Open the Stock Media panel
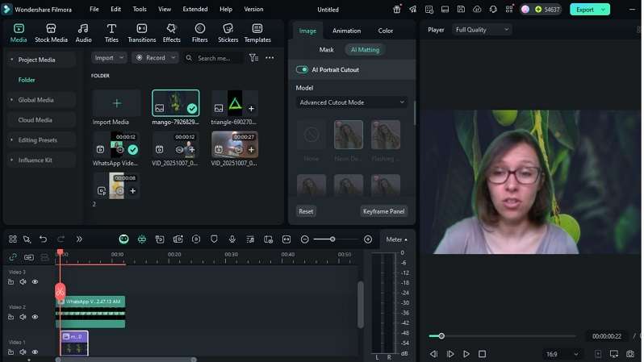Image resolution: width=644 pixels, height=362 pixels. point(51,33)
